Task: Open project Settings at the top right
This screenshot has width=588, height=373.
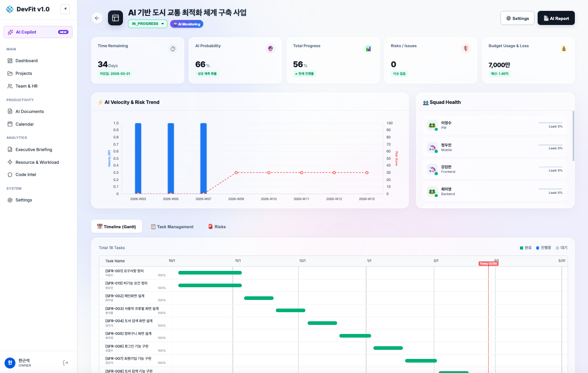Action: pyautogui.click(x=517, y=18)
